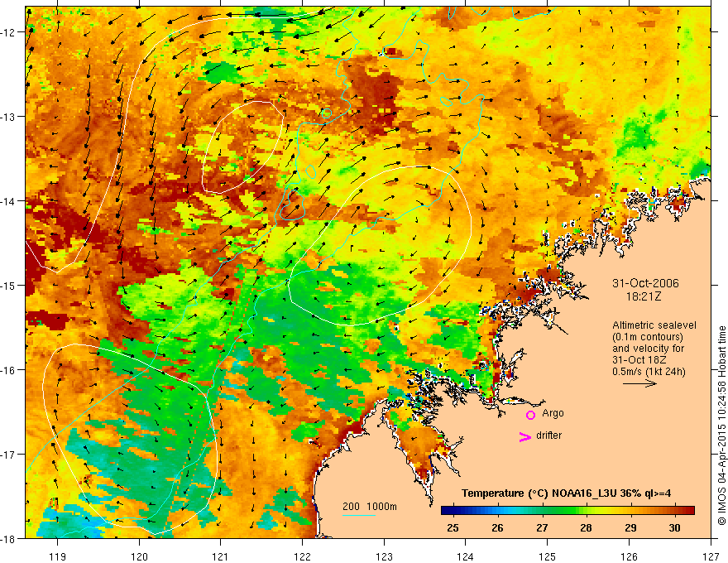Click the 0.5m/s velocity scale arrow
Screen dimensions: 728x563
(639, 383)
